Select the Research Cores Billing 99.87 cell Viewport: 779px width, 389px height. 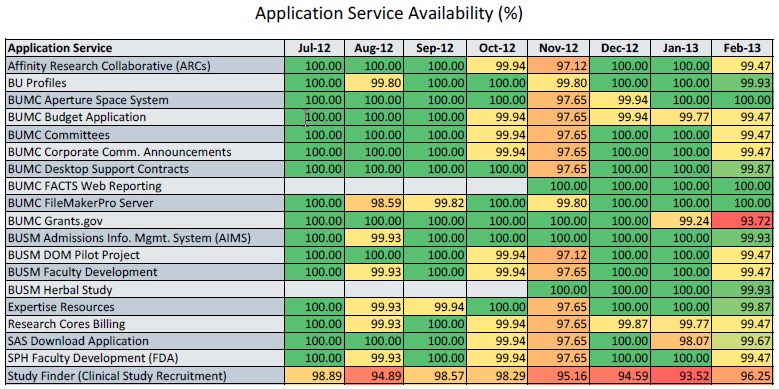click(x=620, y=324)
